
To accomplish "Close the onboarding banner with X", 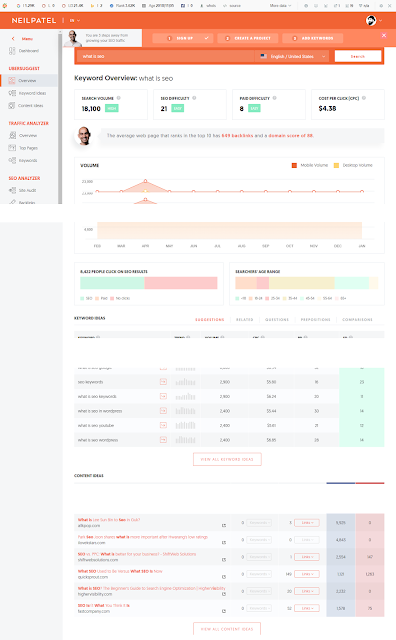I will point(384,36).
